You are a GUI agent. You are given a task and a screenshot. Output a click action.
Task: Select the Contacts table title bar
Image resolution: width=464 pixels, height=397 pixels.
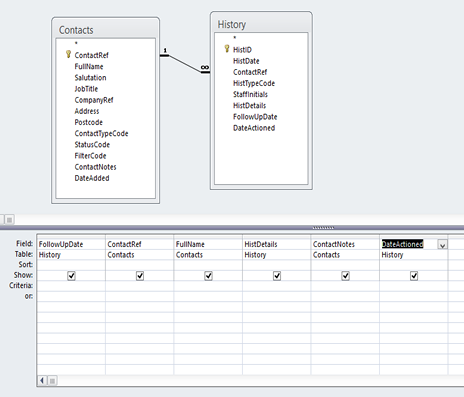(105, 30)
